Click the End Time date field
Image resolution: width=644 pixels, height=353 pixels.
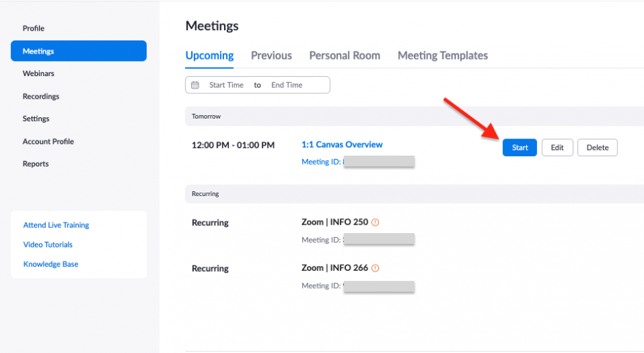click(287, 85)
